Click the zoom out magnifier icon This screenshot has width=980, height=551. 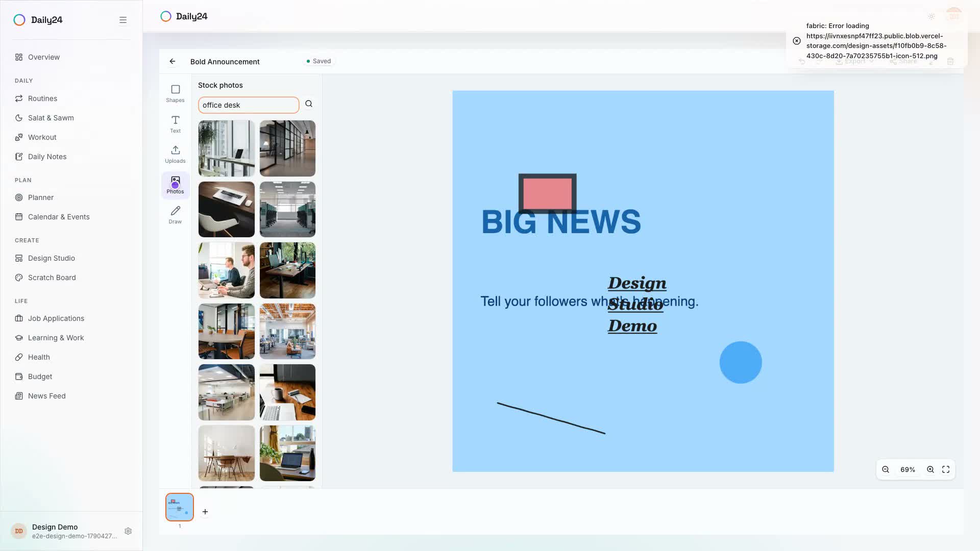886,469
